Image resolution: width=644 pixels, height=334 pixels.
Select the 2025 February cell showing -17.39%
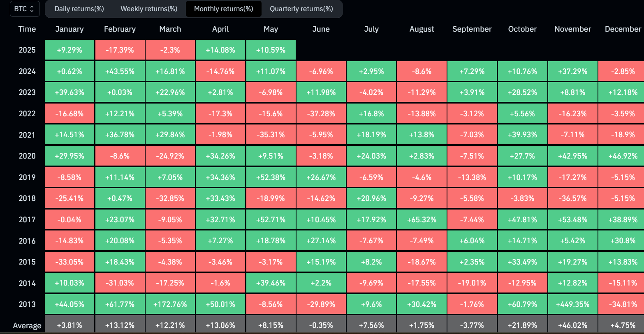click(x=120, y=50)
